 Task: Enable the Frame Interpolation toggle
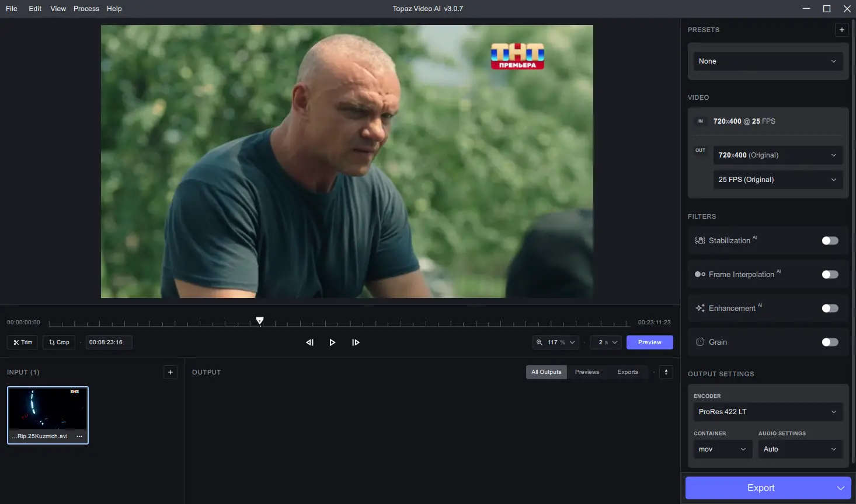[x=830, y=274]
